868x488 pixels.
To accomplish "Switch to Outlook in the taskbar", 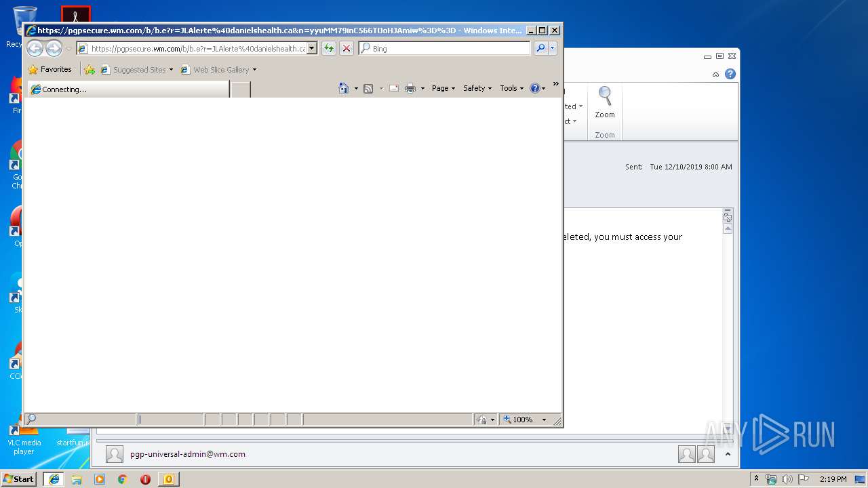I will click(x=168, y=479).
